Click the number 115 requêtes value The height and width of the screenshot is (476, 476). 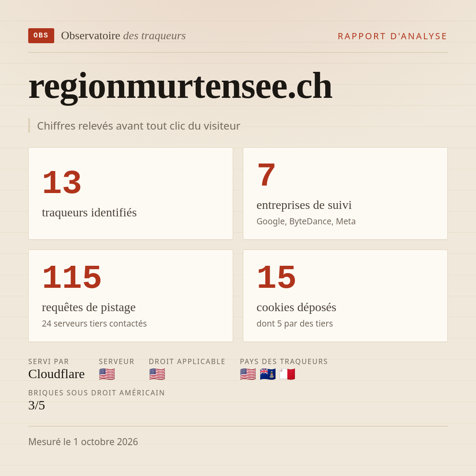click(x=72, y=277)
